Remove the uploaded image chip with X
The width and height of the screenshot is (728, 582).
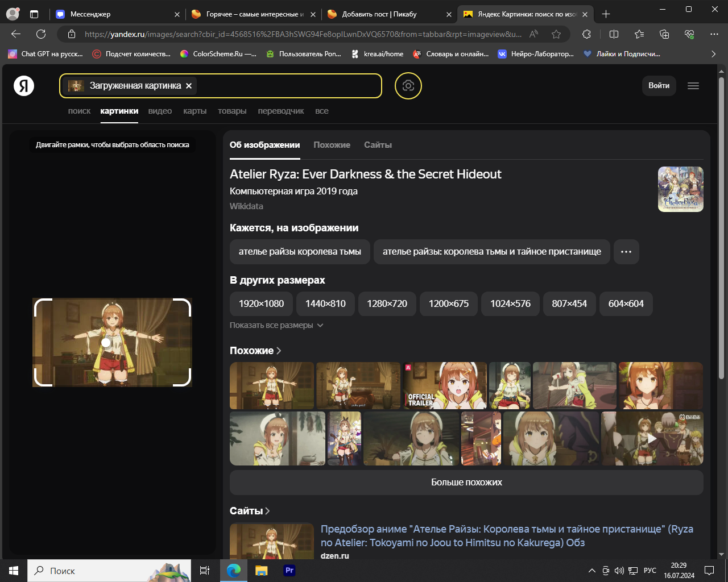pos(189,86)
